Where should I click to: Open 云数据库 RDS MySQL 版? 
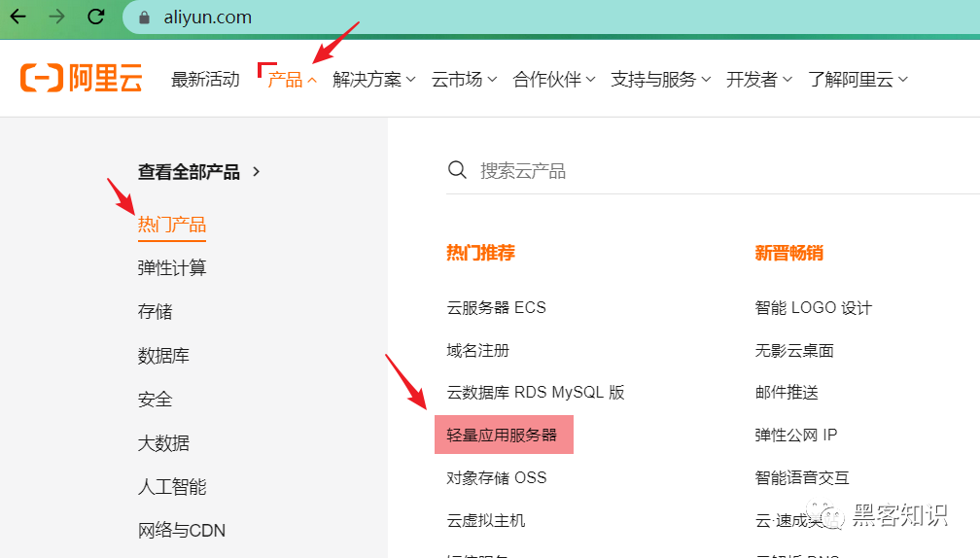click(x=536, y=393)
